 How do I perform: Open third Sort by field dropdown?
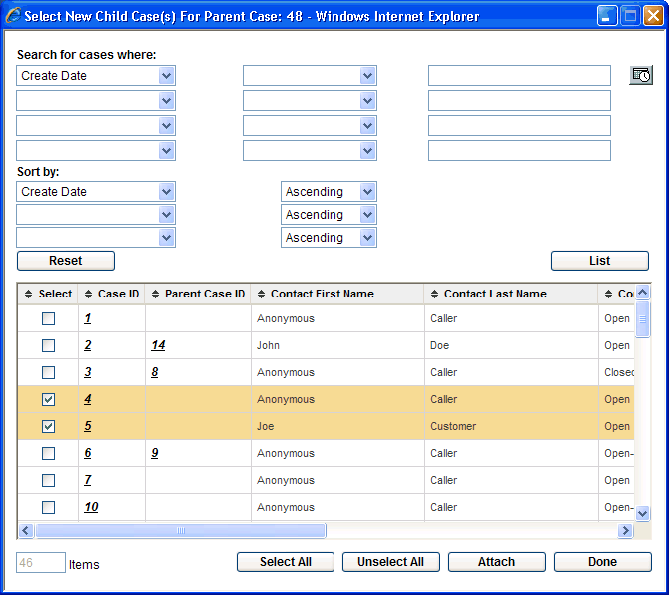[x=96, y=238]
